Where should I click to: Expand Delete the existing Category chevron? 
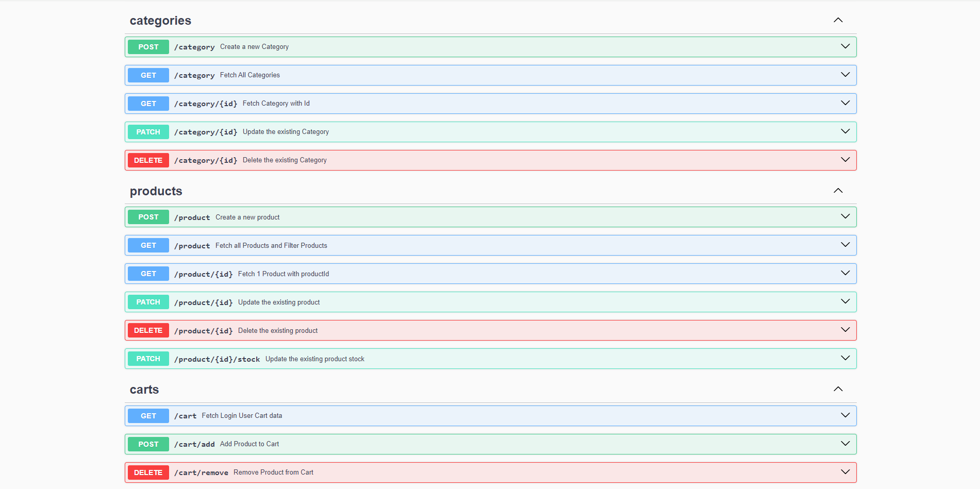coord(845,160)
